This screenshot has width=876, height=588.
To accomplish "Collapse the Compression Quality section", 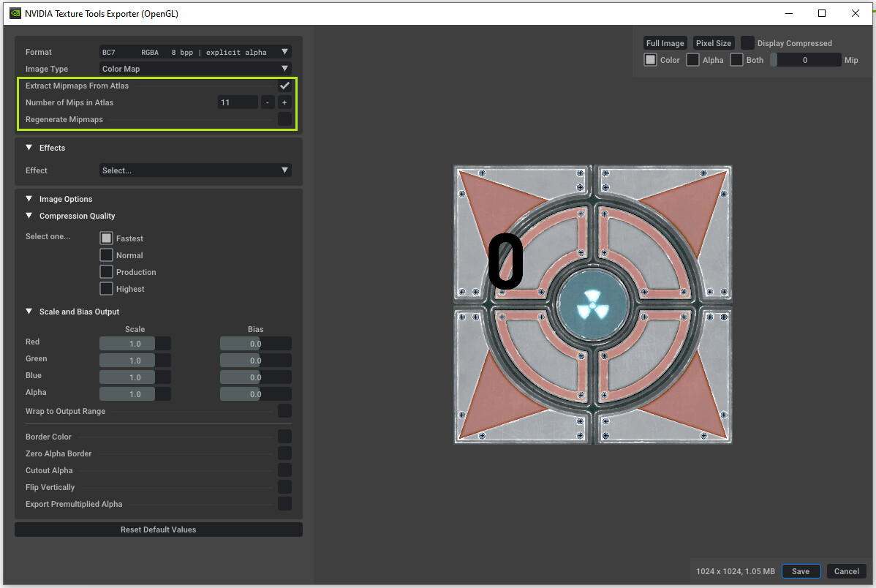I will 29,216.
